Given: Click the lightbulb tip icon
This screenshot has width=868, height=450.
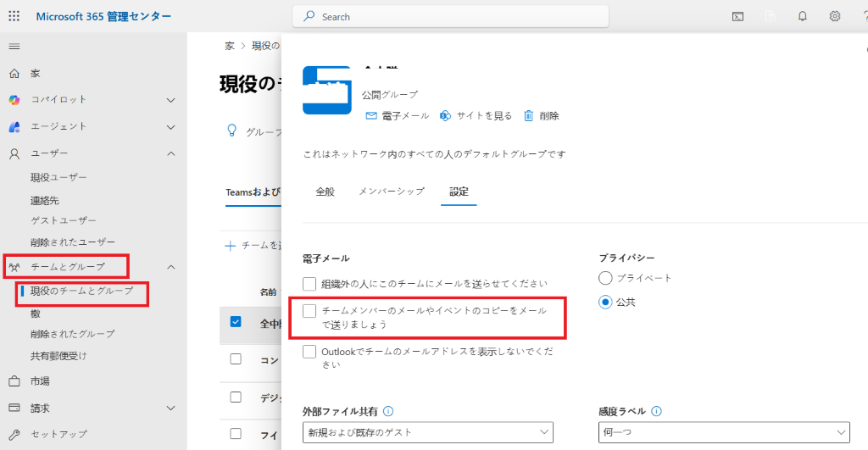Looking at the screenshot, I should (x=232, y=131).
